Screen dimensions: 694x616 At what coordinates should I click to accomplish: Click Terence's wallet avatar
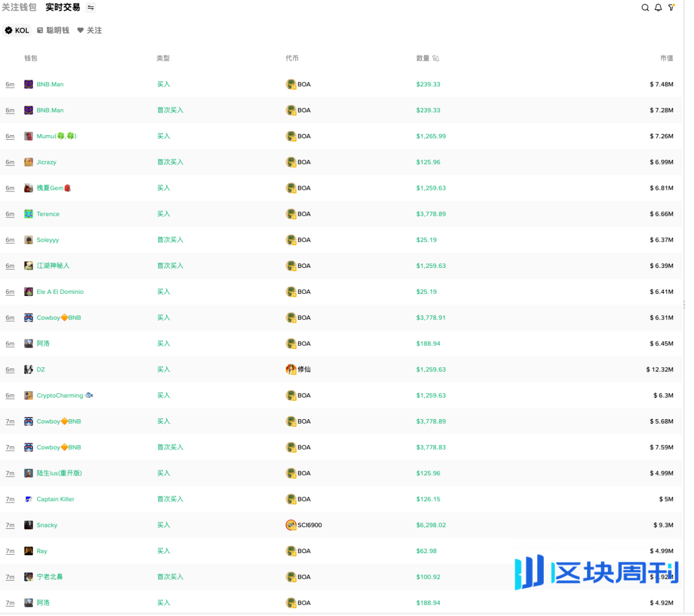click(29, 214)
